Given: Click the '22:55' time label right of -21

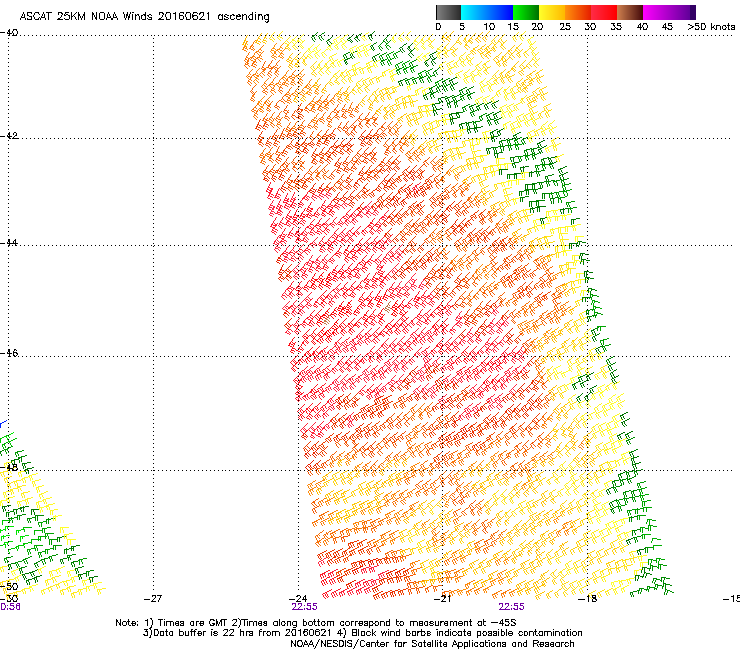Looking at the screenshot, I should [512, 607].
